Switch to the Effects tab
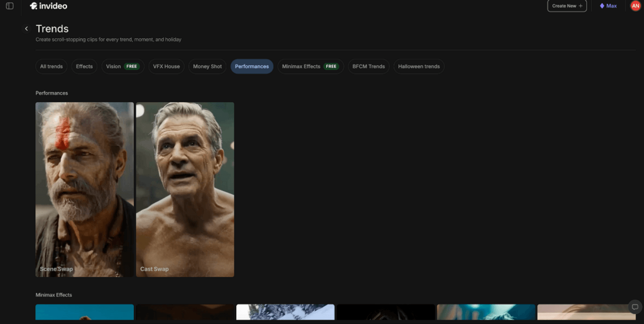644x324 pixels. point(84,66)
